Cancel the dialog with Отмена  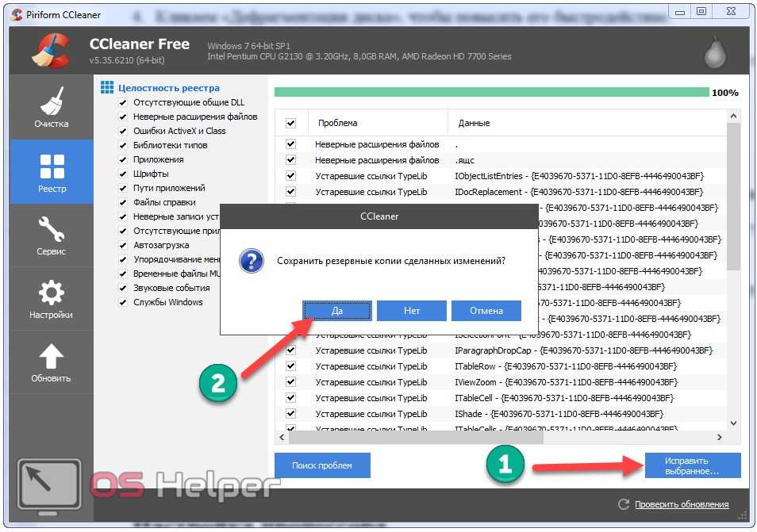tap(486, 311)
